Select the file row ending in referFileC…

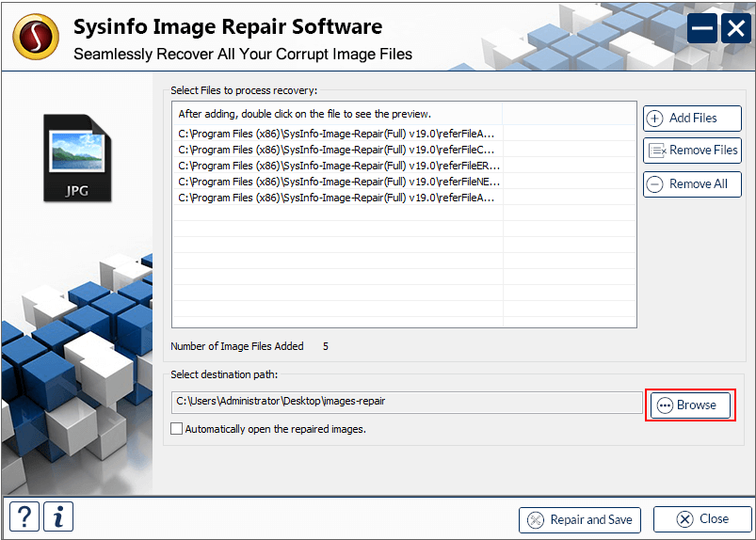click(x=404, y=150)
